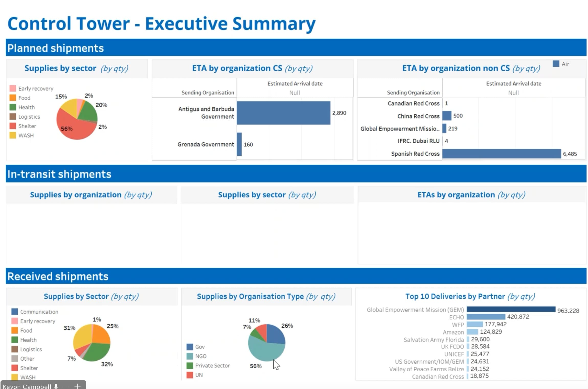Screen dimensions: 588x389
Task: Click the Air legend color square
Action: tap(556, 64)
